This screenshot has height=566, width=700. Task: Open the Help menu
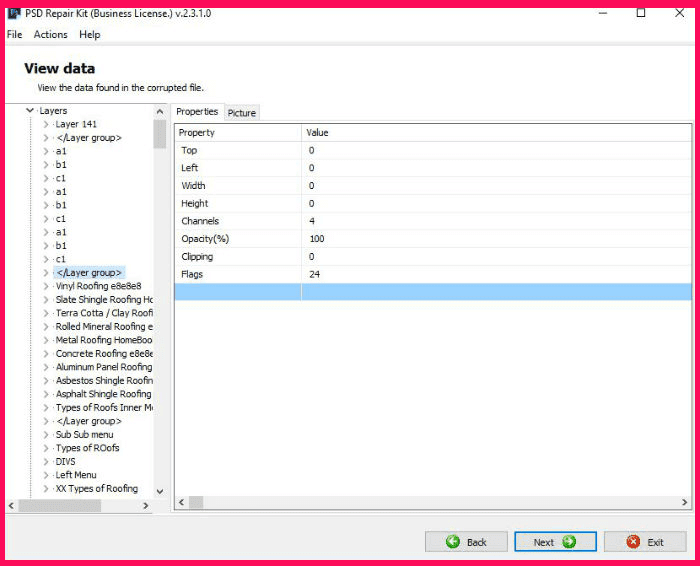coord(90,34)
